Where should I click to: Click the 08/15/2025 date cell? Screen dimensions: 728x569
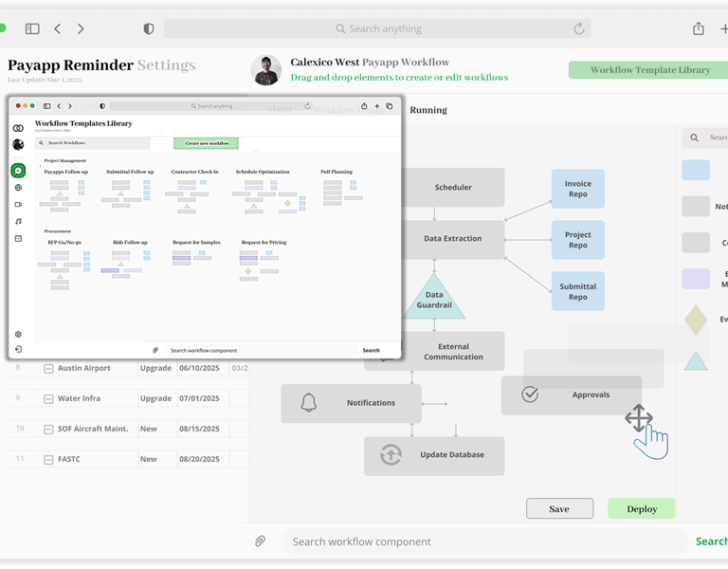tap(200, 429)
